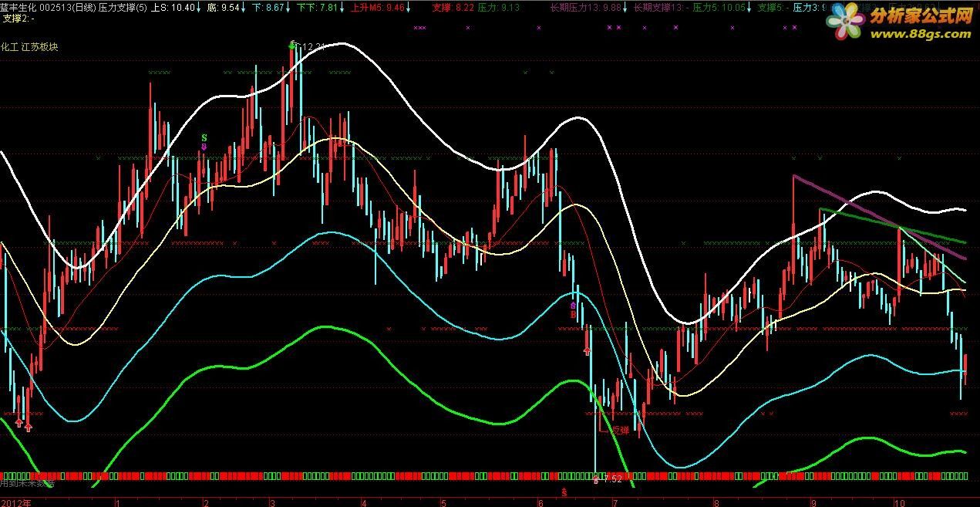
Task: Click the purple B marker on the cyan line
Action: 573,306
